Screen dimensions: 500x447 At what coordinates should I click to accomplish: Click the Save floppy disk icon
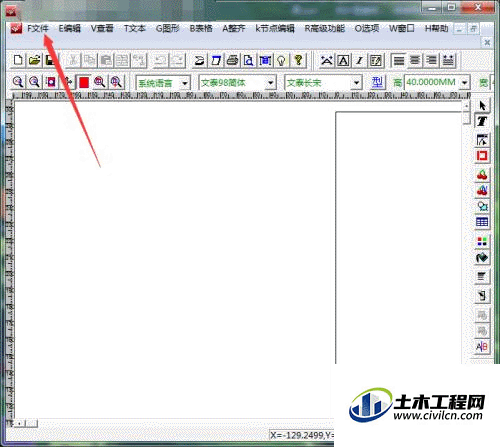click(x=51, y=60)
